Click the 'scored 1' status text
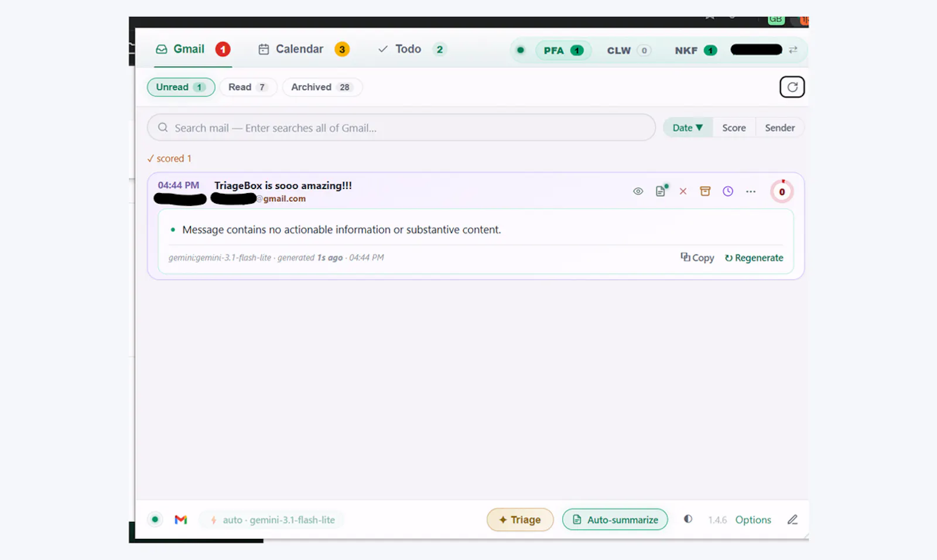Viewport: 937px width, 560px height. (169, 159)
